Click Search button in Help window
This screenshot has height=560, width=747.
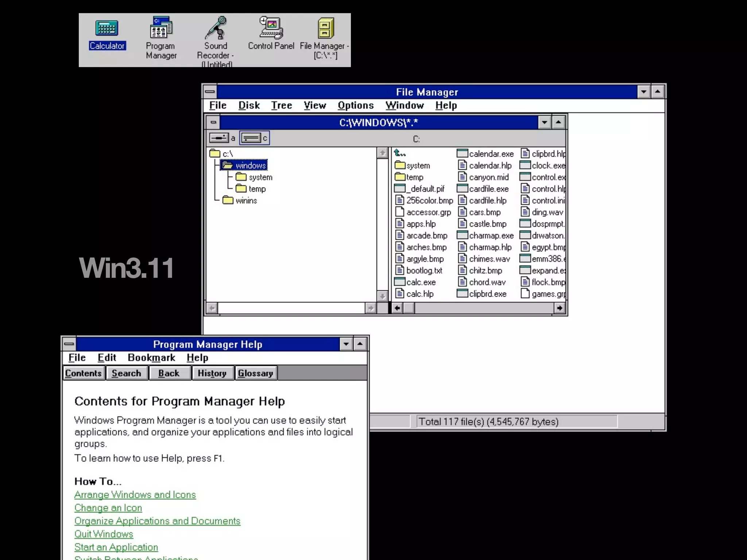pos(126,373)
